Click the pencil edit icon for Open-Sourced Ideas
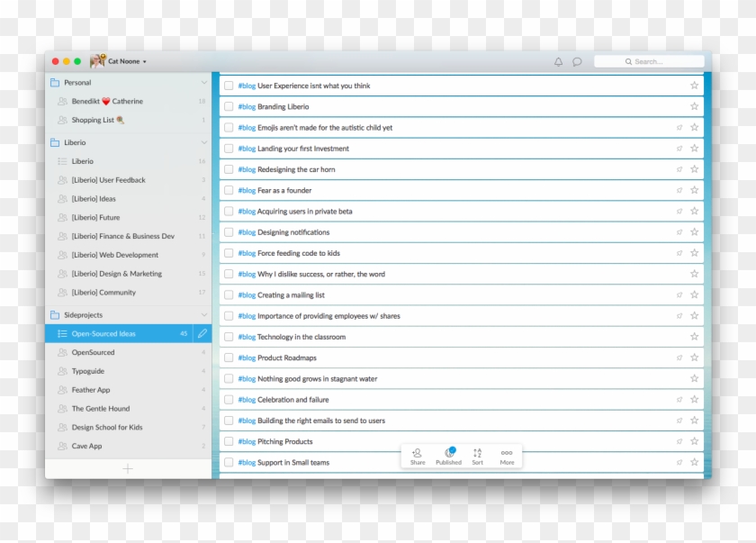Image resolution: width=756 pixels, height=543 pixels. pos(202,333)
